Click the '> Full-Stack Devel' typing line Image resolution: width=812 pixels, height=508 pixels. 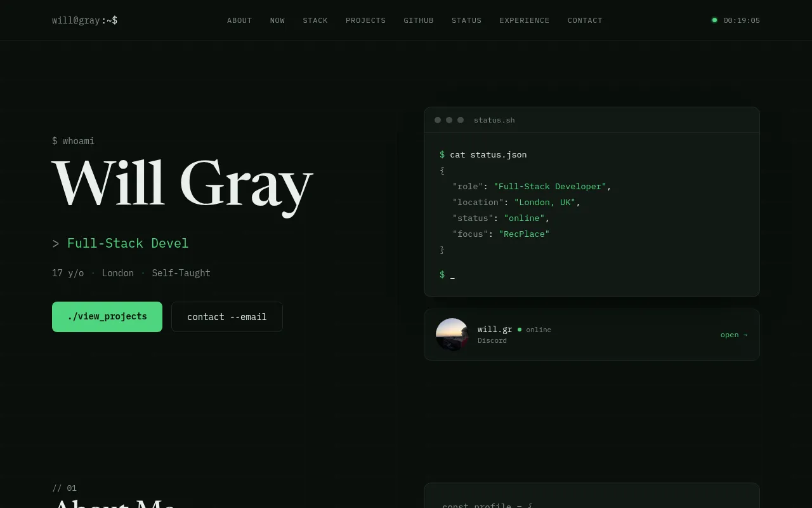[121, 243]
